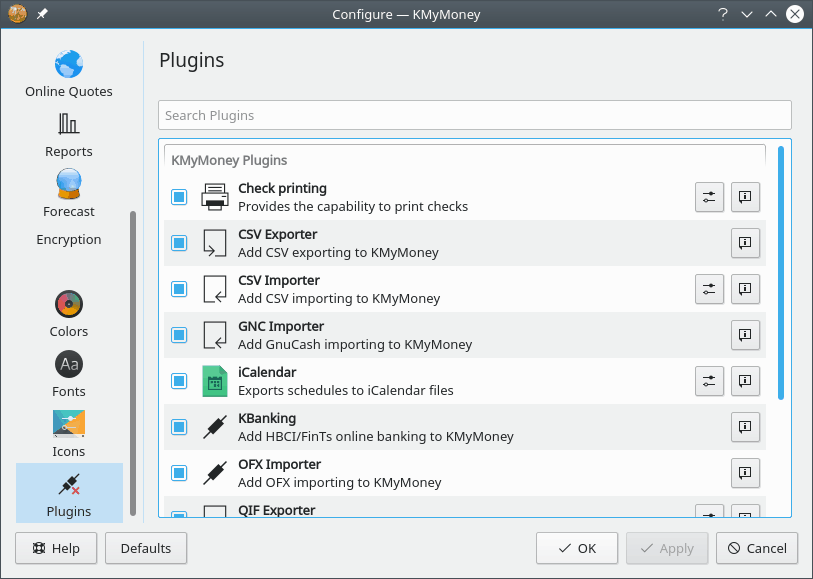Select the Plugins settings page

pos(69,493)
